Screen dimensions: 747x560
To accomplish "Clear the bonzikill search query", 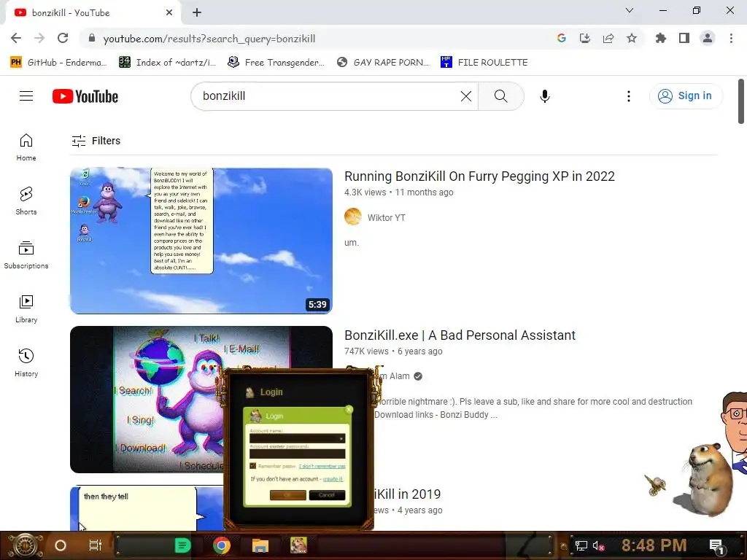I will point(466,96).
